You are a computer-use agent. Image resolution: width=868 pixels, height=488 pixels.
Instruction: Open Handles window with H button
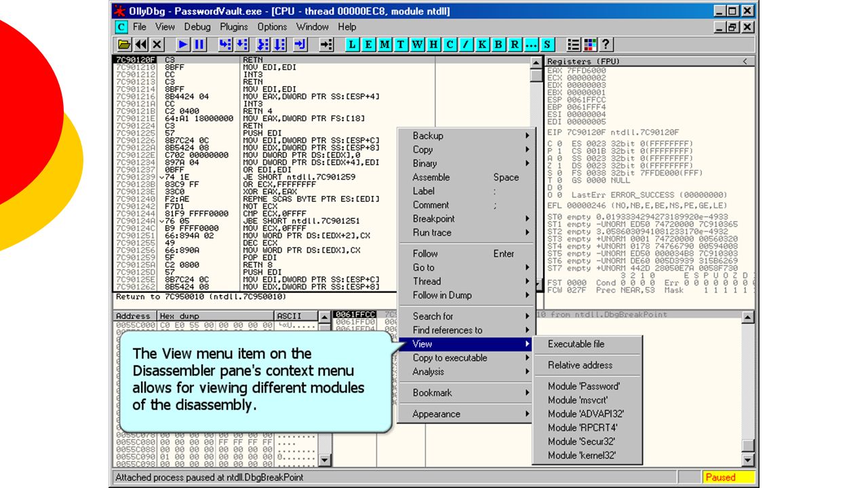click(x=434, y=45)
